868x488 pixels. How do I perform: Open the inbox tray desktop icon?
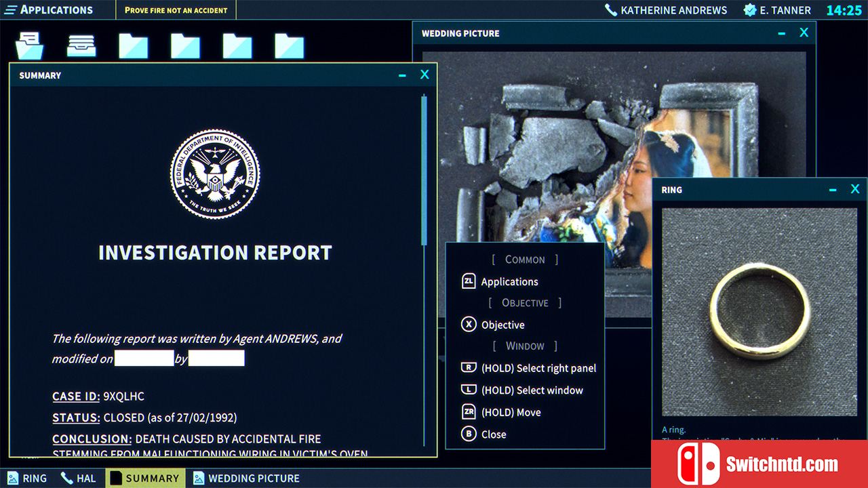click(x=81, y=45)
